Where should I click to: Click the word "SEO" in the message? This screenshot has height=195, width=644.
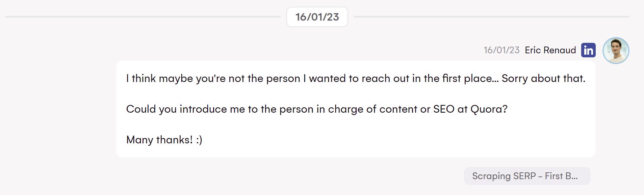point(444,109)
